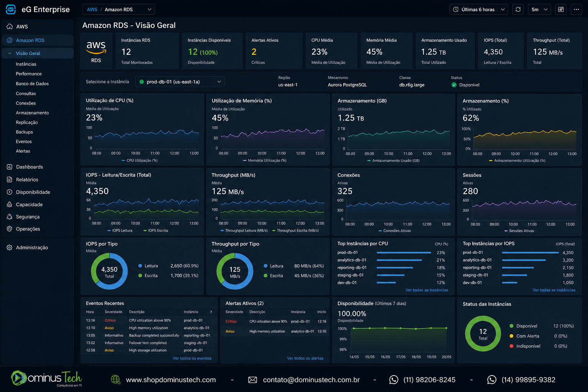This screenshot has width=588, height=392.
Task: Open the AWS home sidebar icon
Action: click(10, 26)
